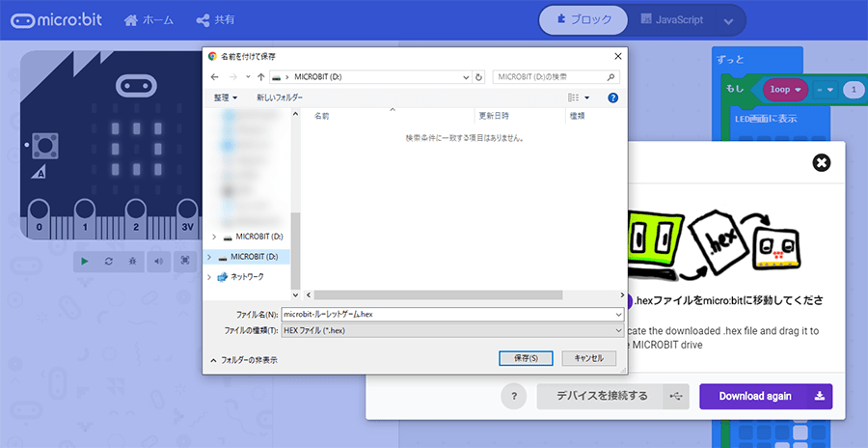The width and height of the screenshot is (868, 448).
Task: Expand the ネットワーク tree node
Action: point(209,277)
